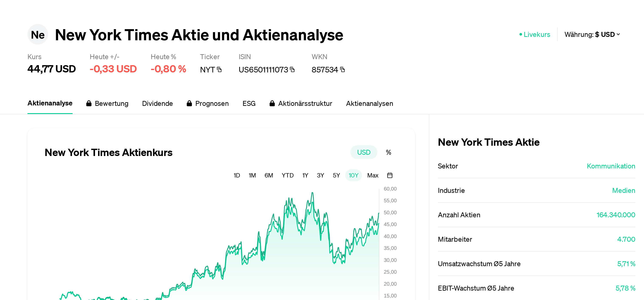Click the Ne company logo badge
This screenshot has width=644, height=300.
pyautogui.click(x=38, y=34)
